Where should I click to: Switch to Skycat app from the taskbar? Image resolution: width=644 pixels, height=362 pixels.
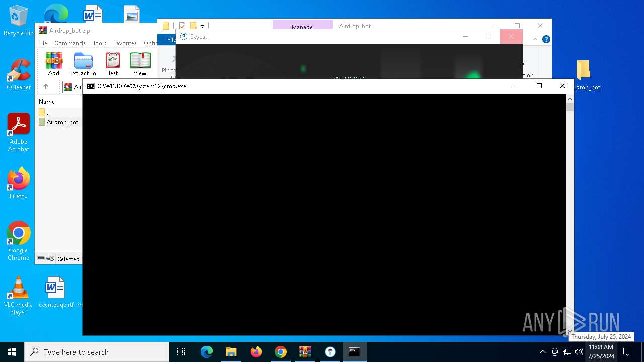330,352
